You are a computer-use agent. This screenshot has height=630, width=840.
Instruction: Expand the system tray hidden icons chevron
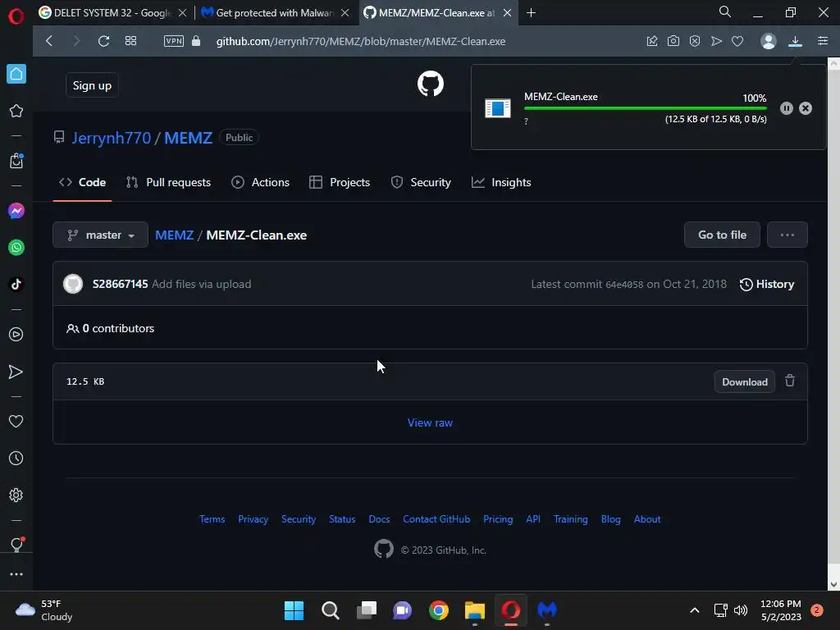tap(694, 610)
